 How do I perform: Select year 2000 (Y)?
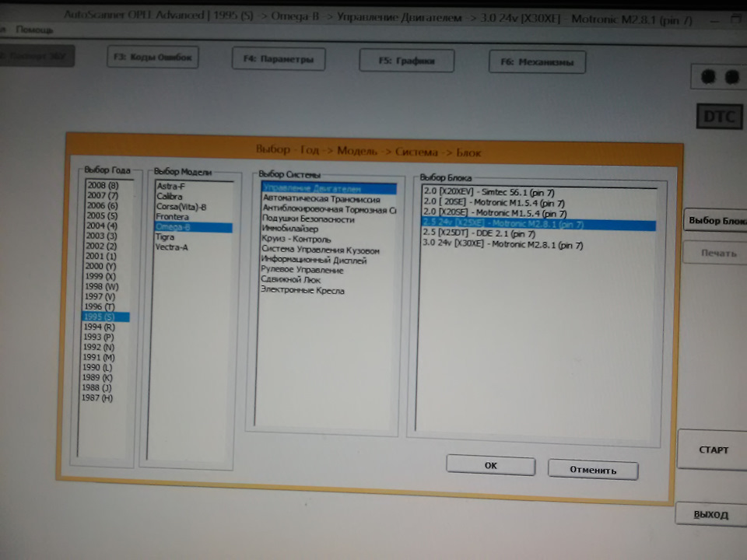(100, 266)
